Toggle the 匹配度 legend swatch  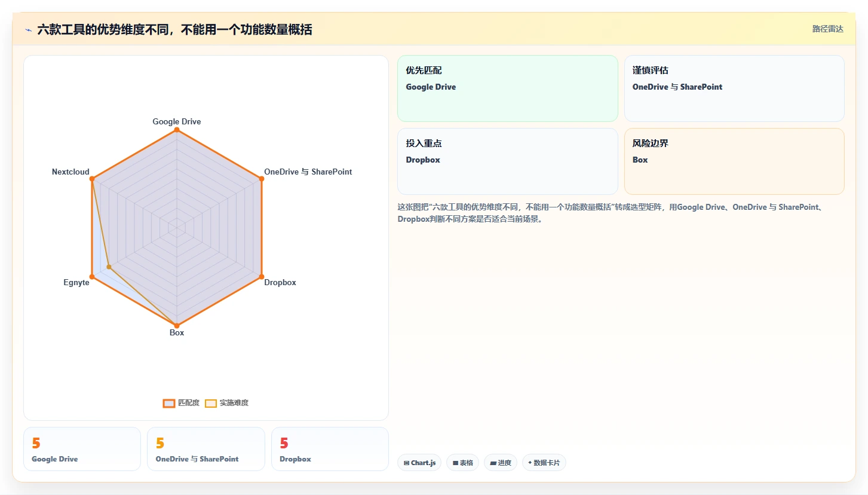click(169, 403)
